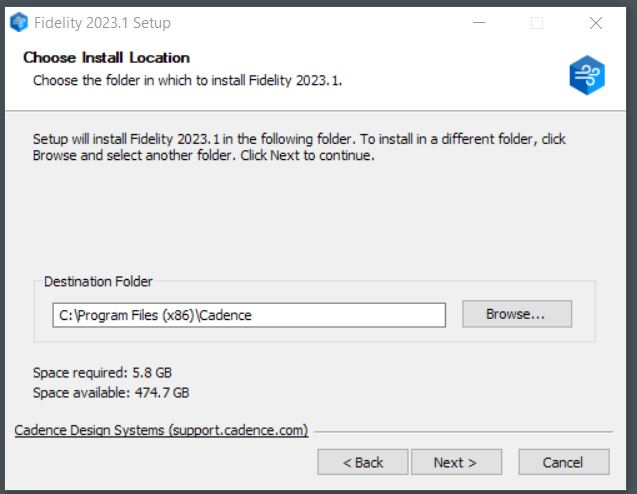
Task: Focus the Destination Folder path field
Action: 249,315
